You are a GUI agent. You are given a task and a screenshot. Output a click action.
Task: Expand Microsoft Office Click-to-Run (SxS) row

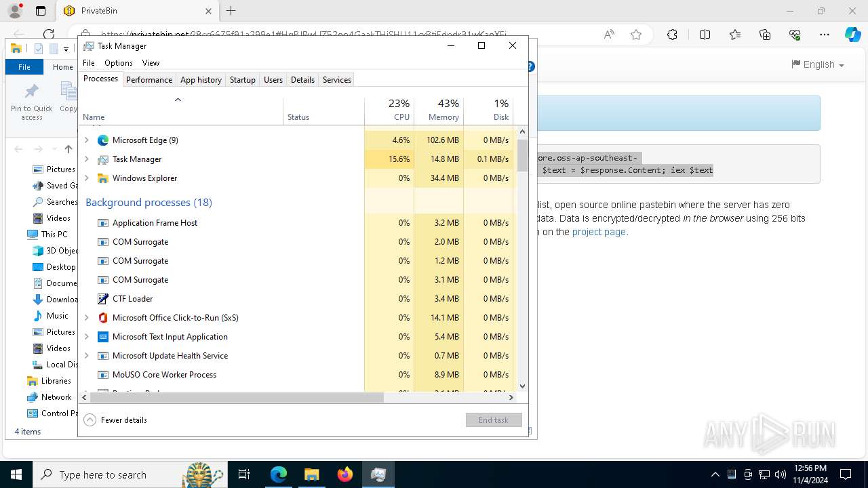[x=86, y=318]
